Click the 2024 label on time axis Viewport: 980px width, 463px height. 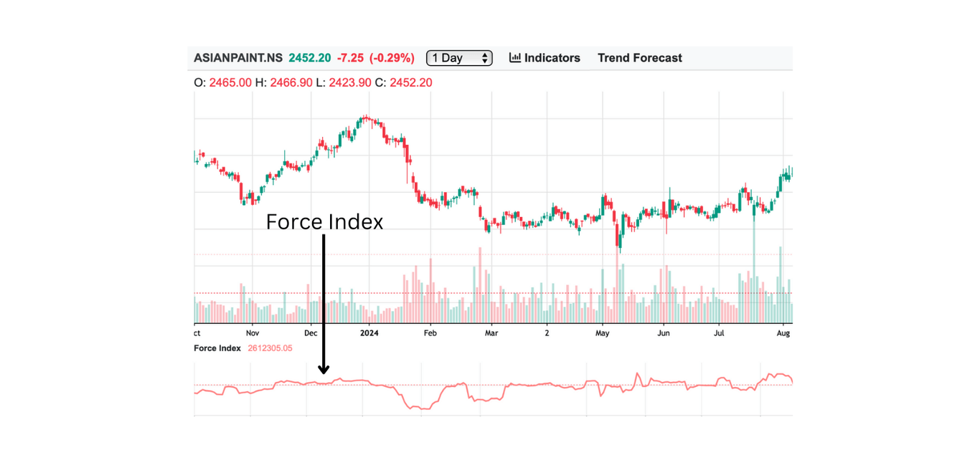coord(369,333)
